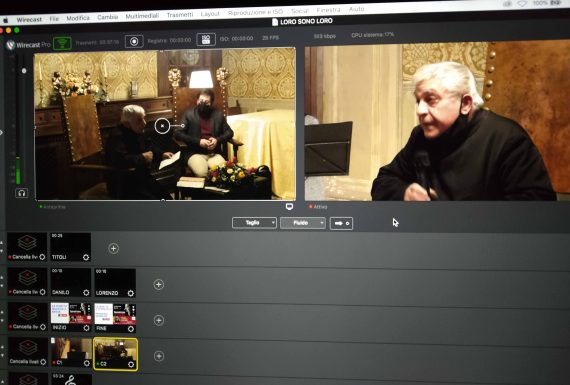Start recording with the record button
Viewport: 570px width, 385px height.
(134, 41)
